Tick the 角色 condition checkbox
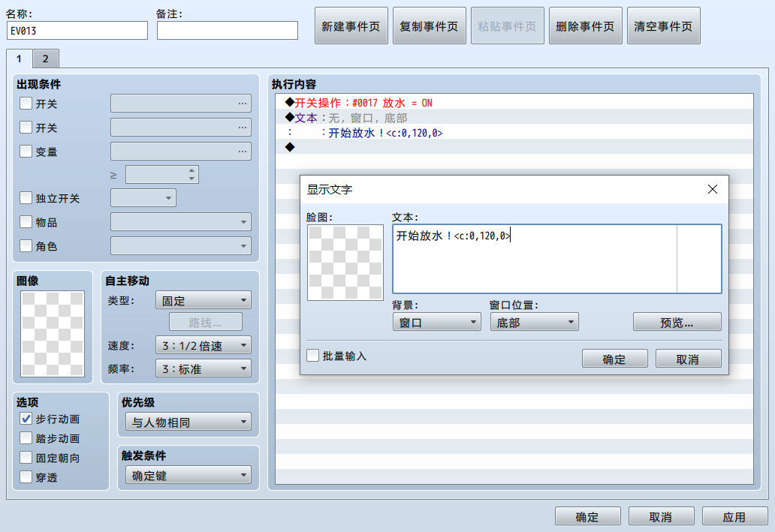775x532 pixels. (x=26, y=245)
